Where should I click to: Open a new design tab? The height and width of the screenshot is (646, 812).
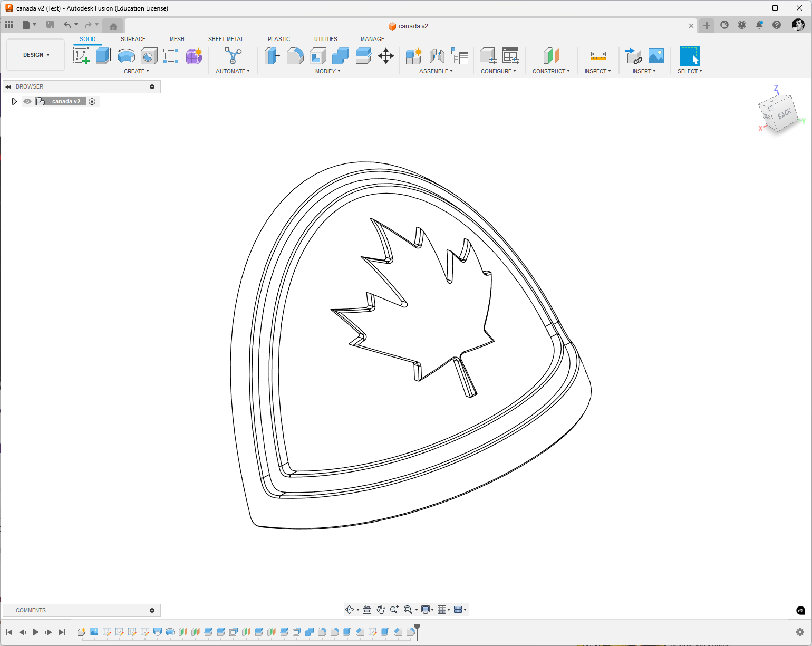pyautogui.click(x=707, y=25)
